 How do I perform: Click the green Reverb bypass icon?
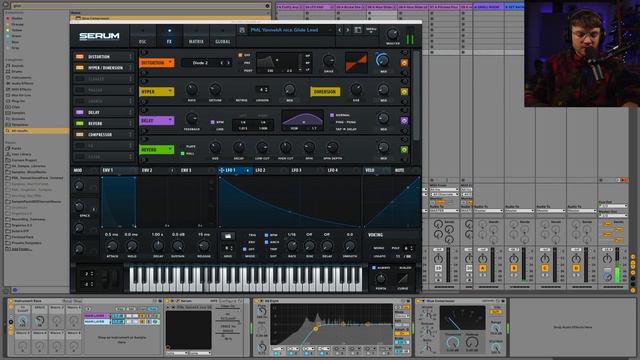tap(404, 150)
